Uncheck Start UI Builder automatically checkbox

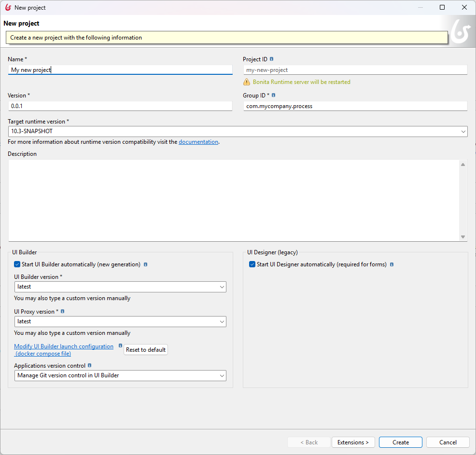pyautogui.click(x=17, y=264)
